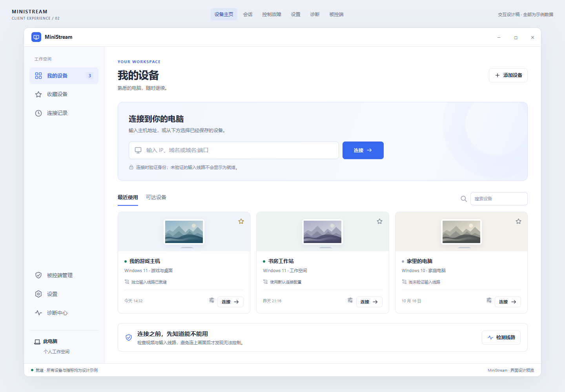Screen dimensions: 565x392
Task: Open 被控端管理 in the sidebar
Action: [x=64, y=275]
